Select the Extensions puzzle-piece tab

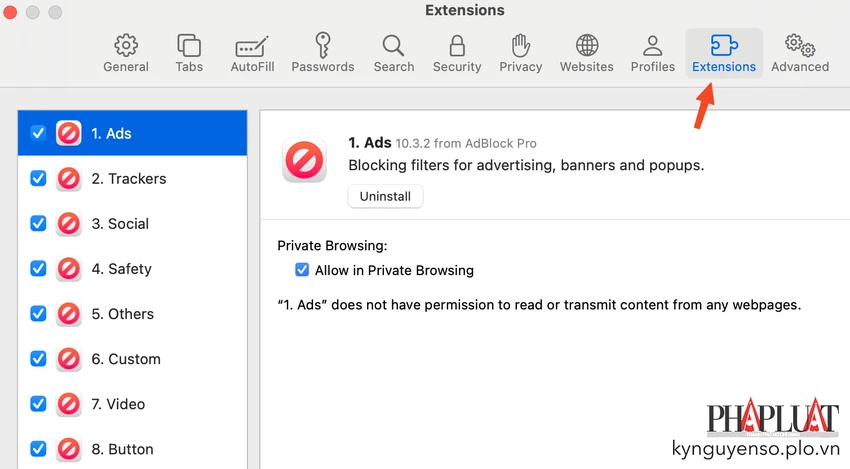pos(724,53)
